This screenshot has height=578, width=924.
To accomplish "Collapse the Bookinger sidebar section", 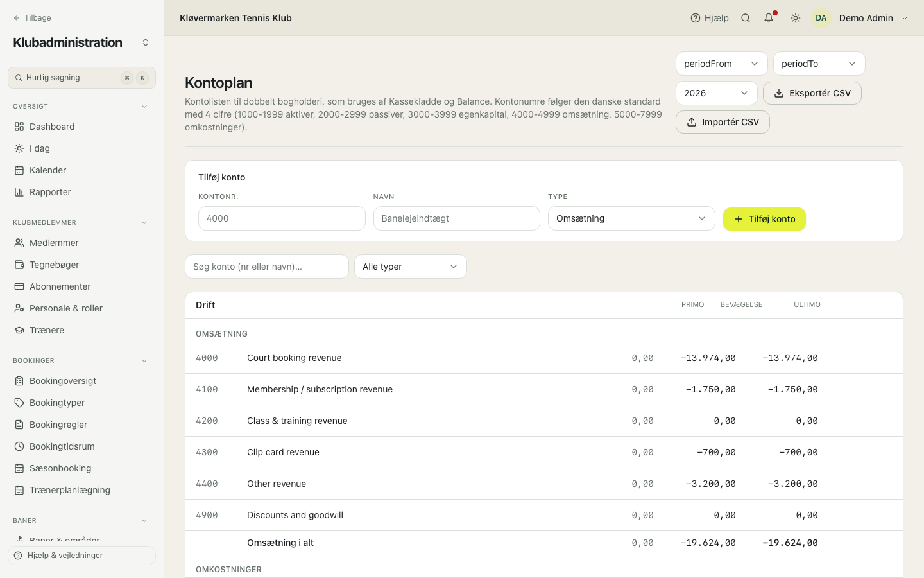I will click(x=144, y=361).
